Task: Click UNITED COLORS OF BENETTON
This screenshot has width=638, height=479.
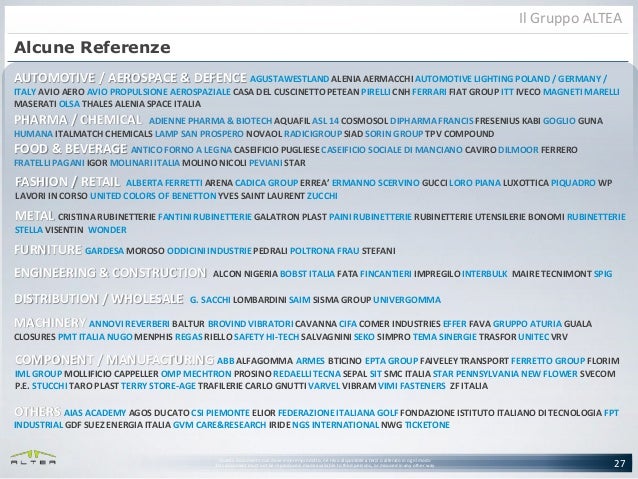Action: [x=153, y=196]
